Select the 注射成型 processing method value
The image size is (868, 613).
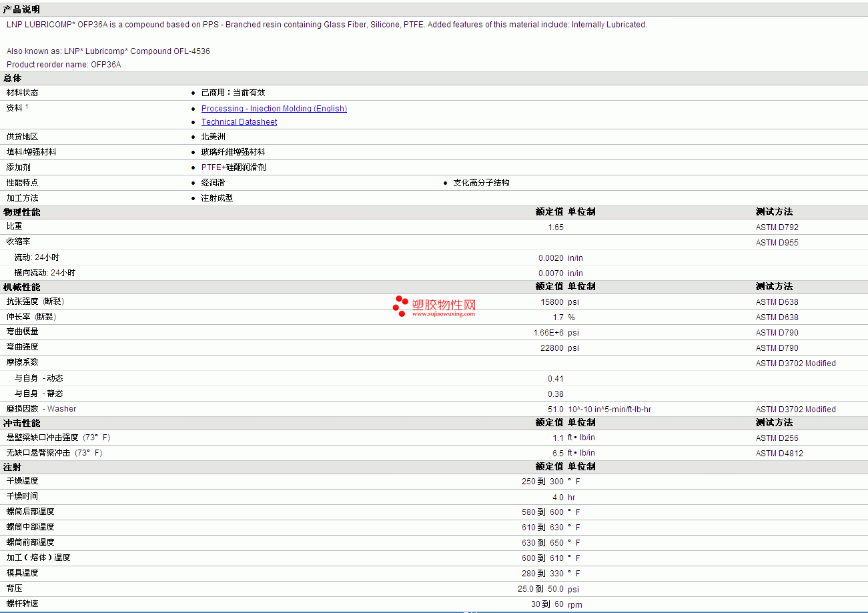pos(218,198)
